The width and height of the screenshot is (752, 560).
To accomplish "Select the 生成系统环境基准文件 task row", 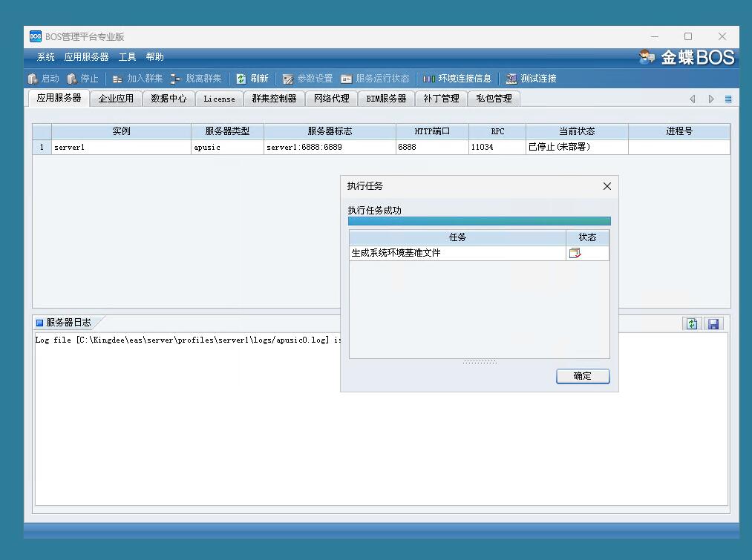I will coord(479,253).
